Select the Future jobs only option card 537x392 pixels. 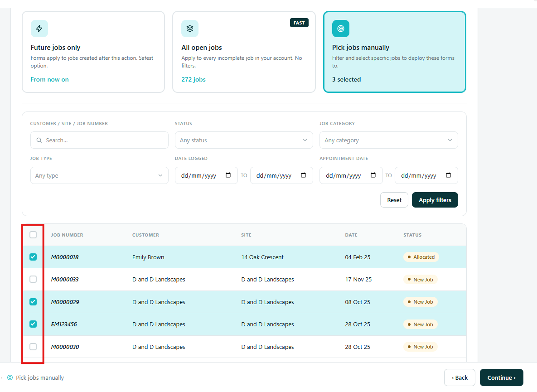(93, 52)
